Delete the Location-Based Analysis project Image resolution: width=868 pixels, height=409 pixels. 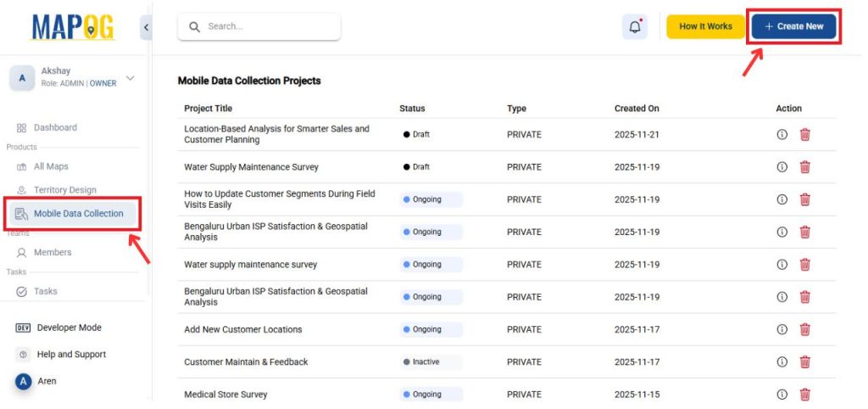(x=804, y=135)
